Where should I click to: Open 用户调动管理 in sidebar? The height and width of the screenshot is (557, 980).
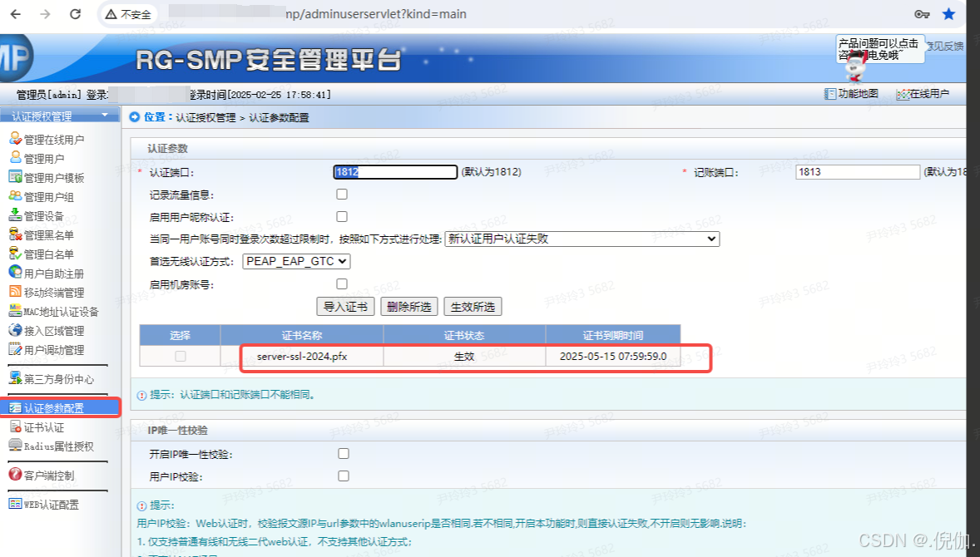point(47,350)
